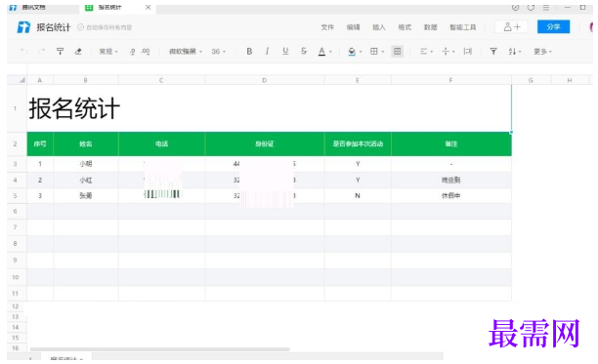The height and width of the screenshot is (364, 598).
Task: Select the format painter tool
Action: [60, 52]
